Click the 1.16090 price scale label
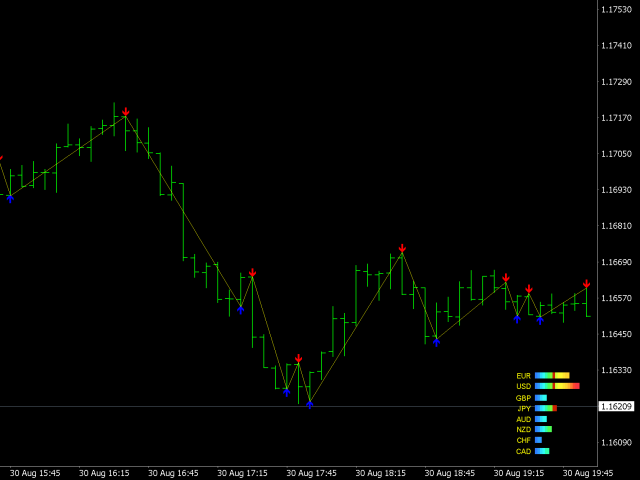The width and height of the screenshot is (640, 480). pyautogui.click(x=616, y=442)
